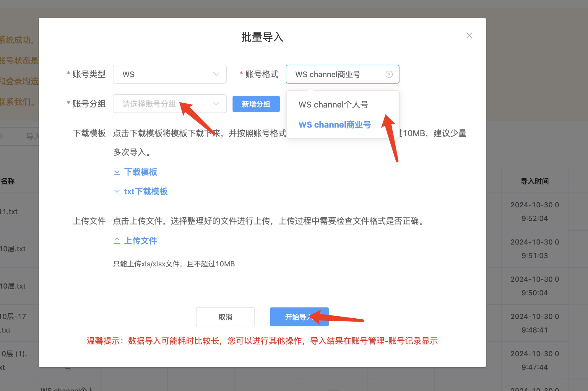Click the WS value in 账号类型 field

pos(129,74)
